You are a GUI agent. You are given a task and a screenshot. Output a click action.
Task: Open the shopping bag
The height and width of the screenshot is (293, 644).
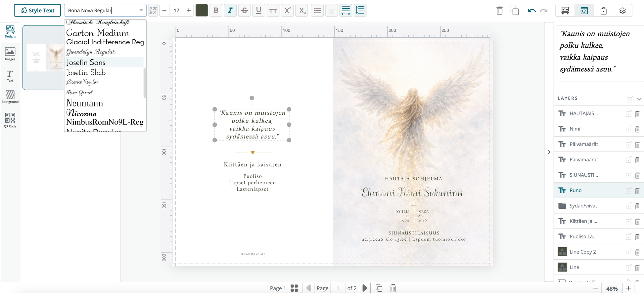point(603,11)
